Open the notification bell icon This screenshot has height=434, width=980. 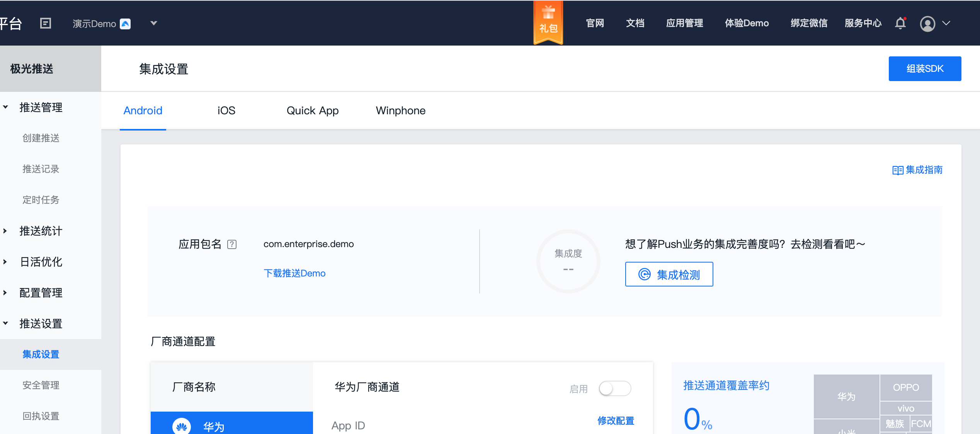900,23
